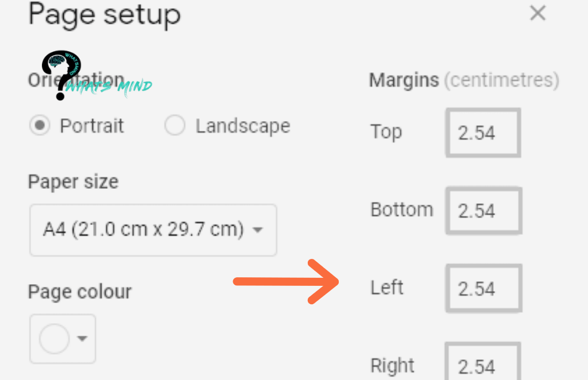The width and height of the screenshot is (588, 380).
Task: Expand the page colour picker arrow
Action: (x=83, y=339)
